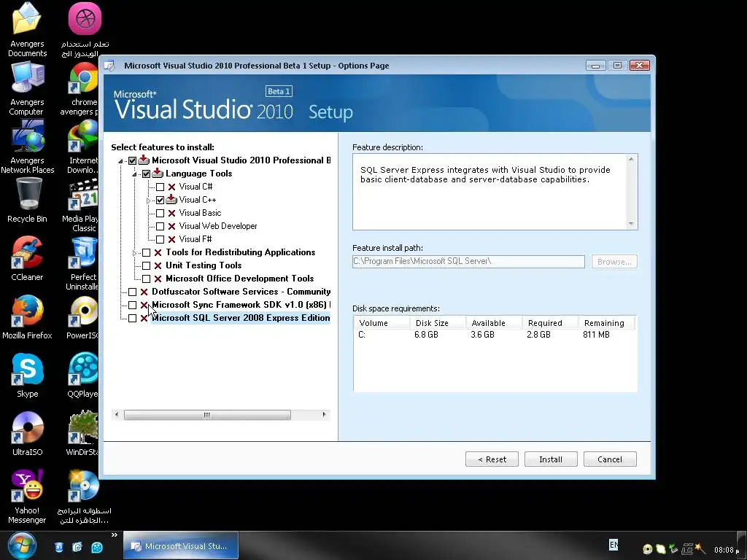Screen dimensions: 747x560
Task: Show hidden quick launch items chevron
Action: pos(115,534)
